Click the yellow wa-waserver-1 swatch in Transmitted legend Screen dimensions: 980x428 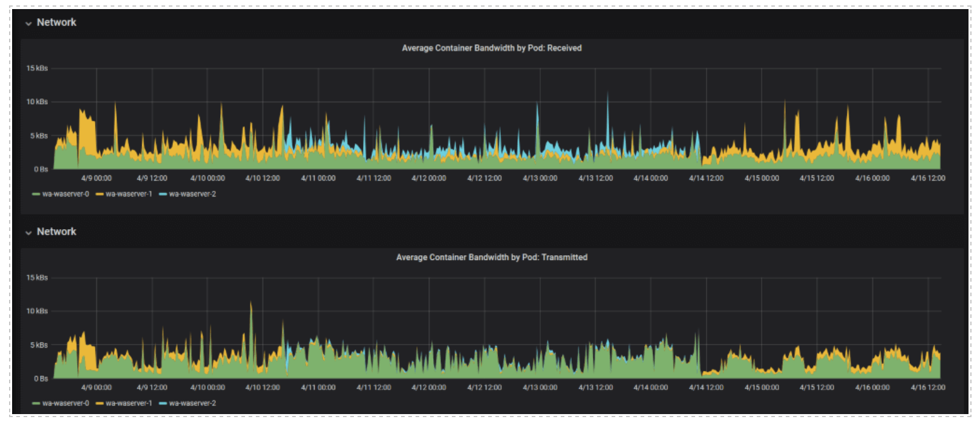99,404
